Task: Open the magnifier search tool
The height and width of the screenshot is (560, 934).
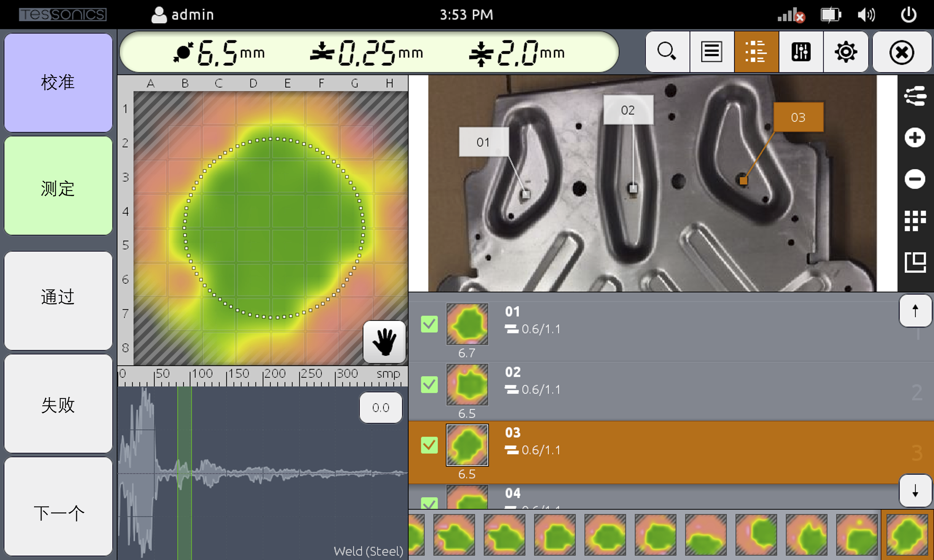Action: (667, 52)
